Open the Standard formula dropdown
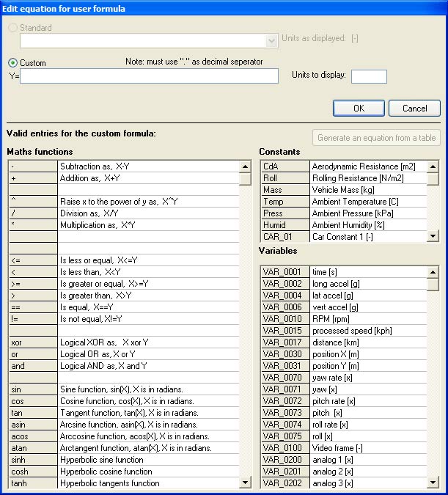This screenshot has width=448, height=495. pyautogui.click(x=271, y=40)
